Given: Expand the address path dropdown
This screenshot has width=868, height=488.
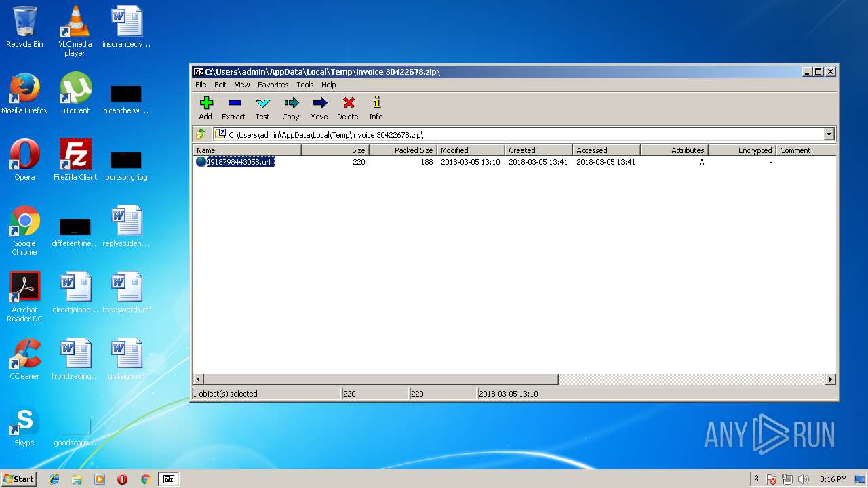Looking at the screenshot, I should point(829,134).
